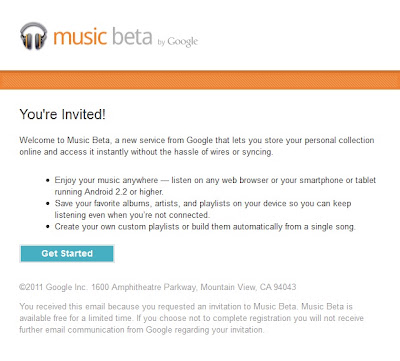Viewport: 400px width, 361px height.
Task: Click the "by Google" logo text
Action: coord(178,42)
